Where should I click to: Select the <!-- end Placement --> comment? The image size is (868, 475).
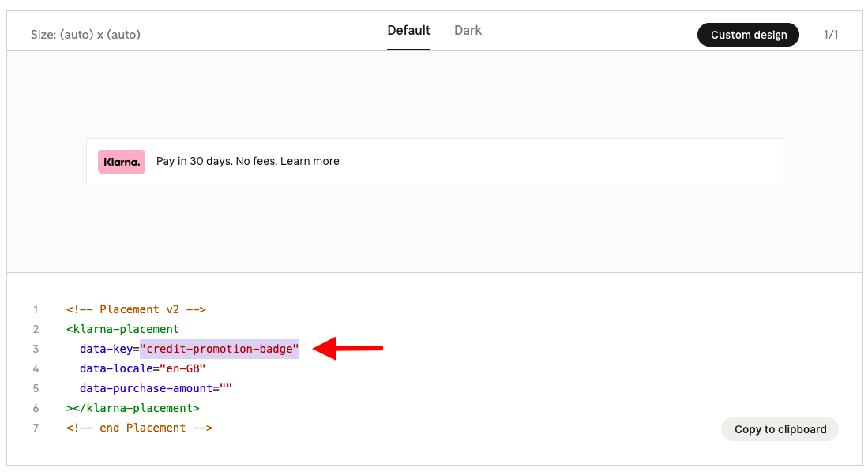(x=140, y=428)
